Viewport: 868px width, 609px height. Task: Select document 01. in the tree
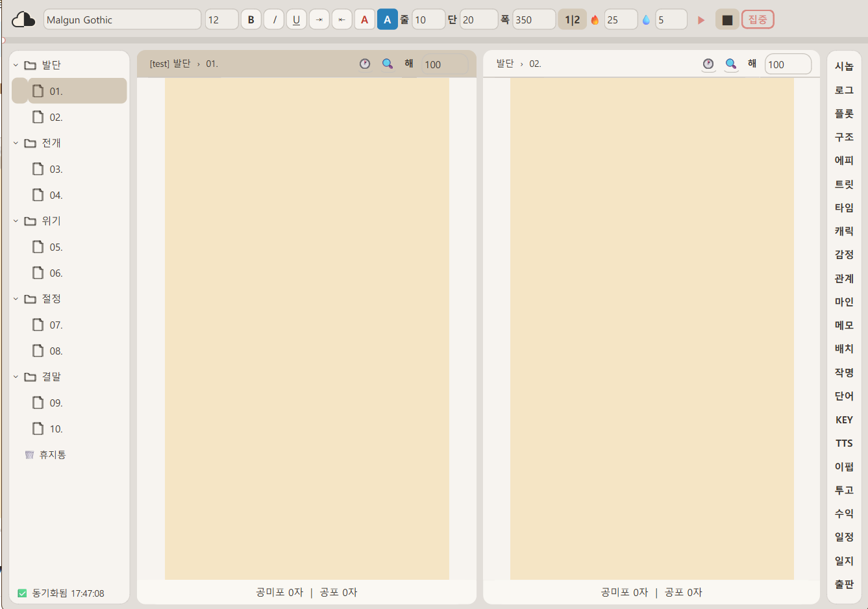77,91
